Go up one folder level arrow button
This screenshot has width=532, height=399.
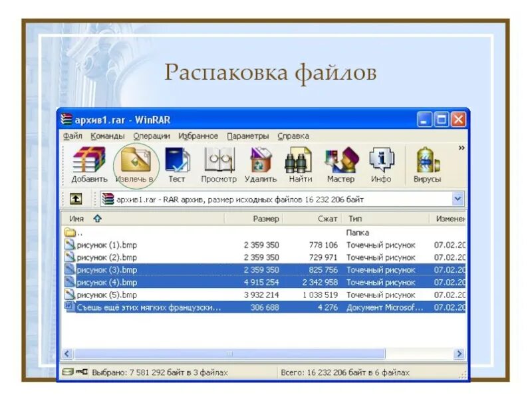pyautogui.click(x=76, y=199)
